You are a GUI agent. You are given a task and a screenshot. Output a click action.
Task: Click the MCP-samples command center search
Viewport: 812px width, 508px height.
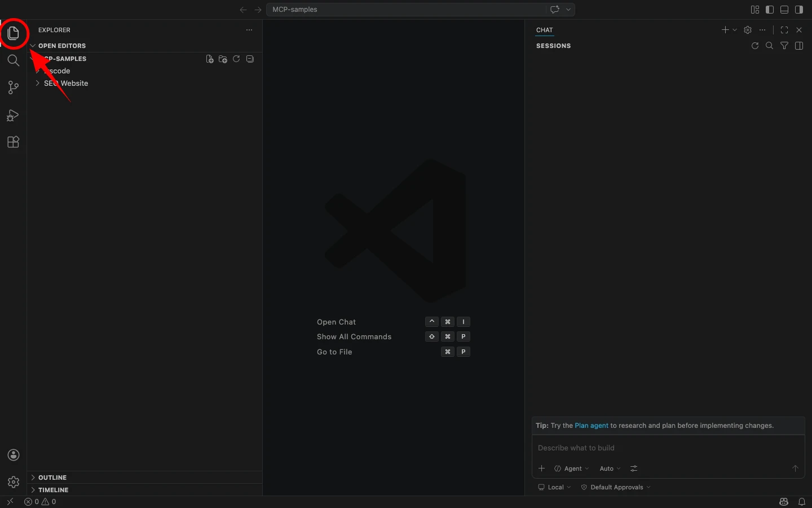pos(406,10)
